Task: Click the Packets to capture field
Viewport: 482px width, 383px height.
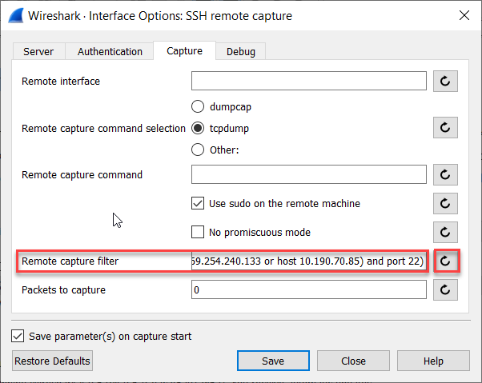Action: click(x=309, y=290)
